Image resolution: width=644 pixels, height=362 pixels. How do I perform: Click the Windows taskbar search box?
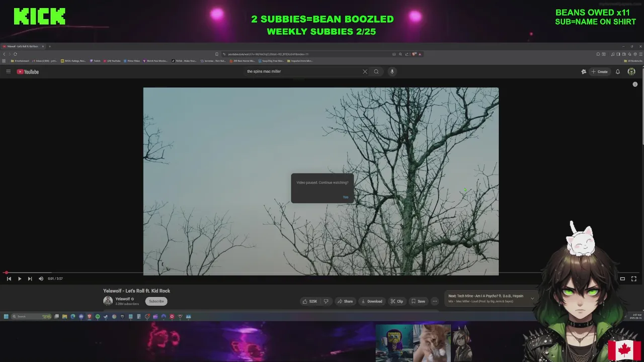coord(31,317)
